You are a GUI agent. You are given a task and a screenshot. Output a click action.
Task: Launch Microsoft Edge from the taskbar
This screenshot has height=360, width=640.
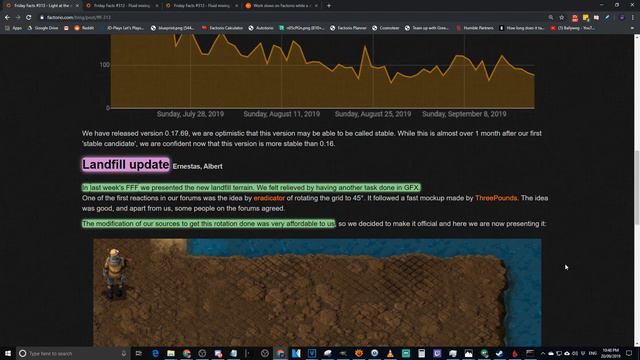point(155,353)
